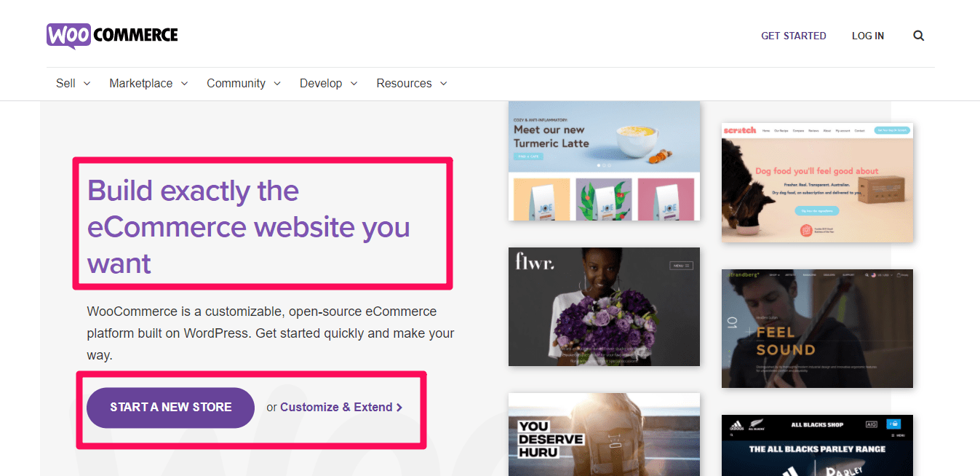Open the Develop menu
980x476 pixels.
click(x=328, y=84)
